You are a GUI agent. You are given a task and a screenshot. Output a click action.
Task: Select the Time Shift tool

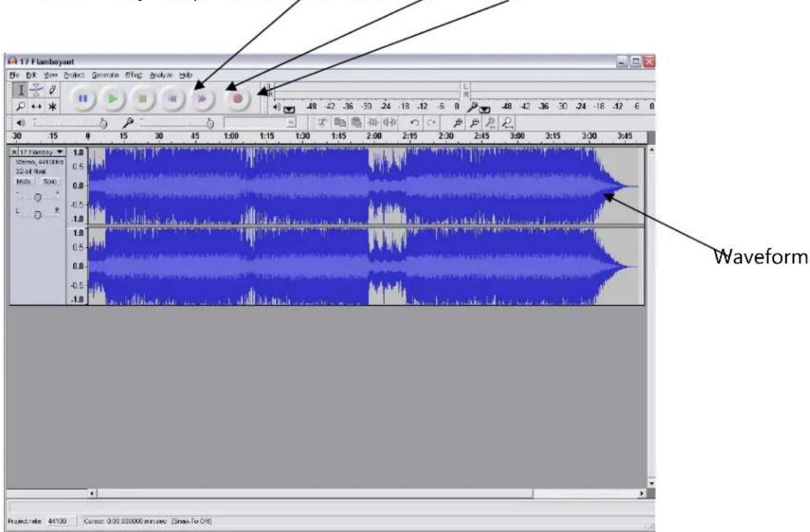click(x=36, y=107)
